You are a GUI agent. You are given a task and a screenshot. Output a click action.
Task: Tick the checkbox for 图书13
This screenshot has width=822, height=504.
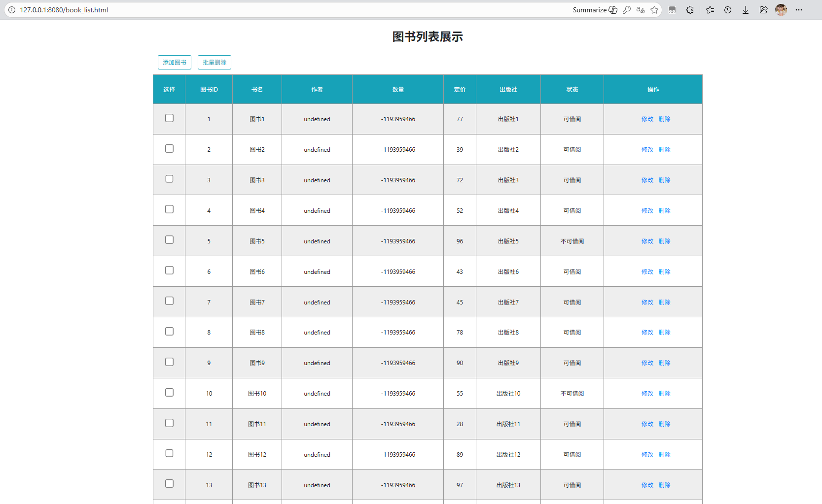click(x=169, y=484)
